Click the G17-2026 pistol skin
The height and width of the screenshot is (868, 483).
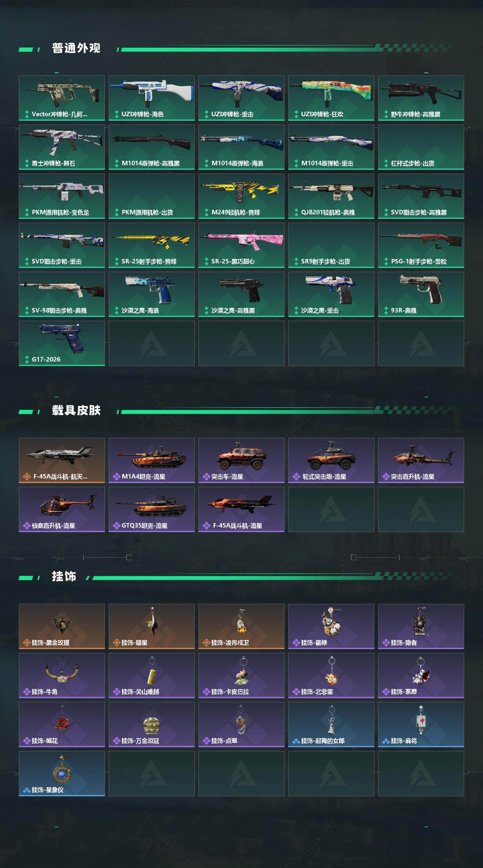(62, 343)
